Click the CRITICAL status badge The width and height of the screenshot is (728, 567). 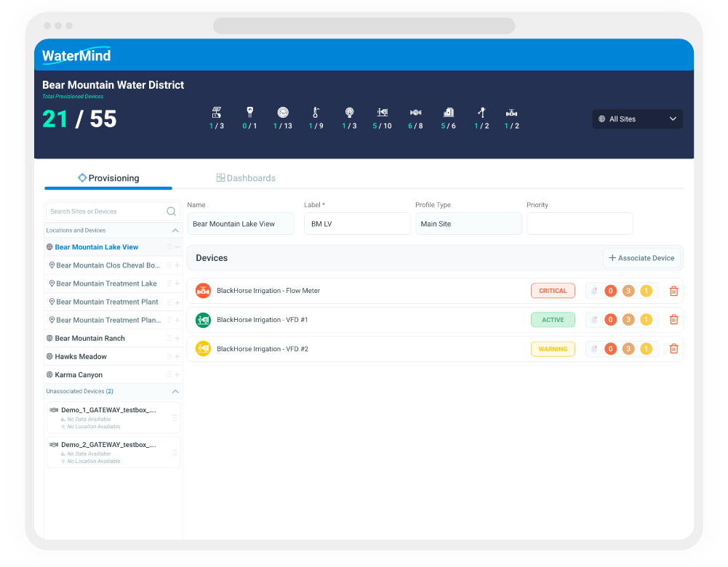553,291
